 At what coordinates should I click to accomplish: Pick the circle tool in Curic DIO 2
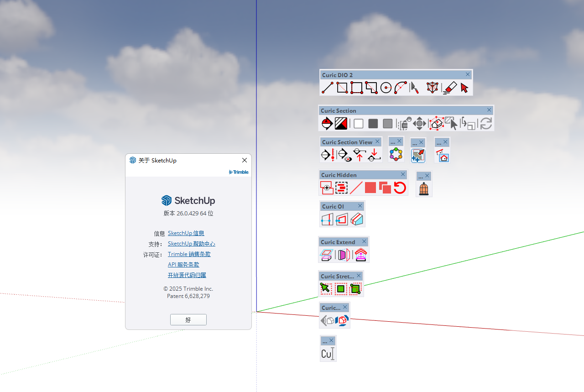tap(386, 88)
